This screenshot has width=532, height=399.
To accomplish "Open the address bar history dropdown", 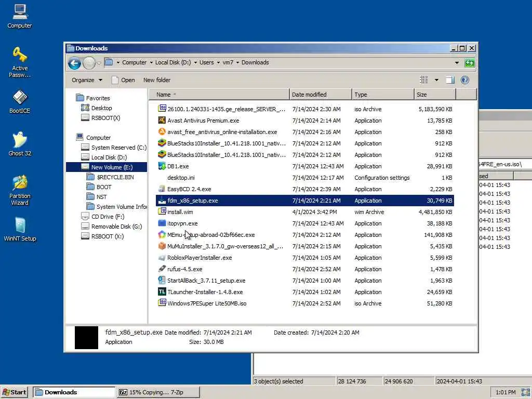I will click(x=457, y=63).
